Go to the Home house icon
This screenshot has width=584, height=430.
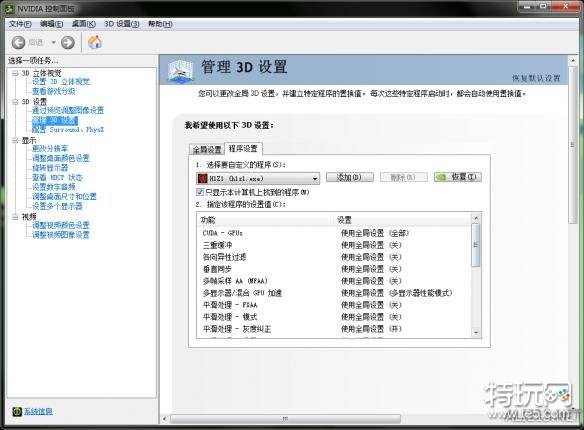95,42
